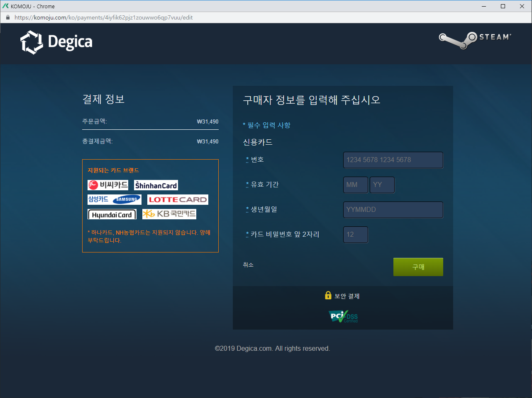Focus the expiry year YY field

pos(382,185)
